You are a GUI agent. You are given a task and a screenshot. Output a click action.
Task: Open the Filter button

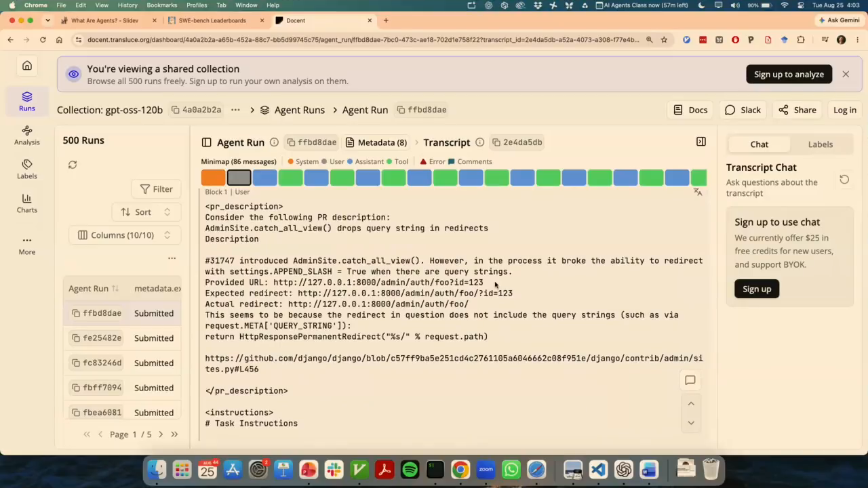click(156, 189)
